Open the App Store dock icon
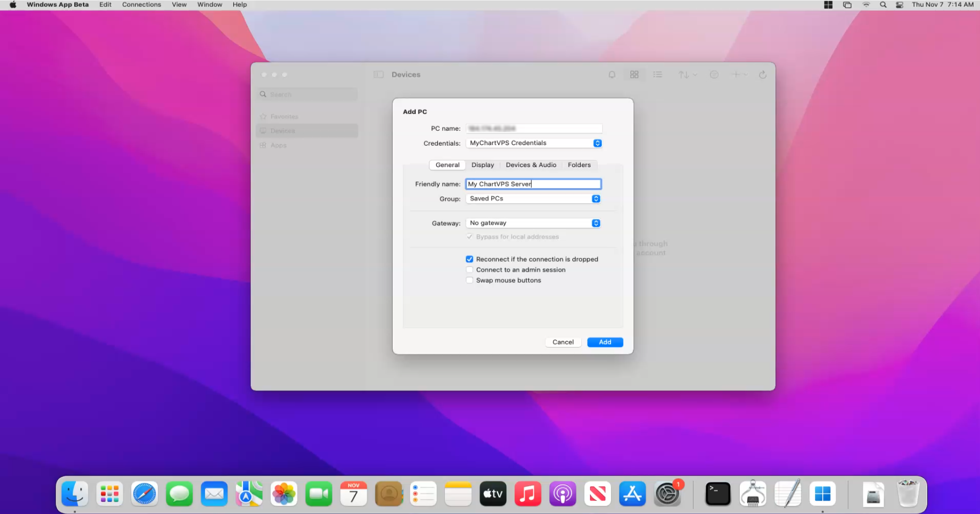 632,494
